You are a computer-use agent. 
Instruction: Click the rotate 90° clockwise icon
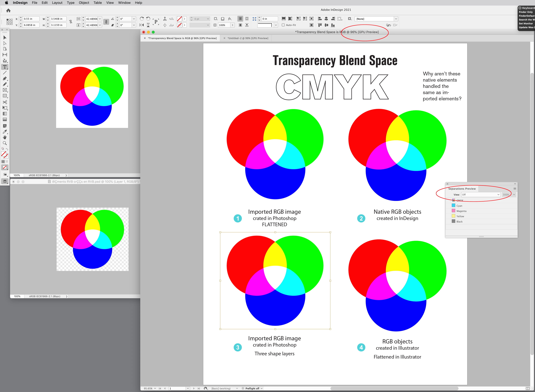click(142, 19)
